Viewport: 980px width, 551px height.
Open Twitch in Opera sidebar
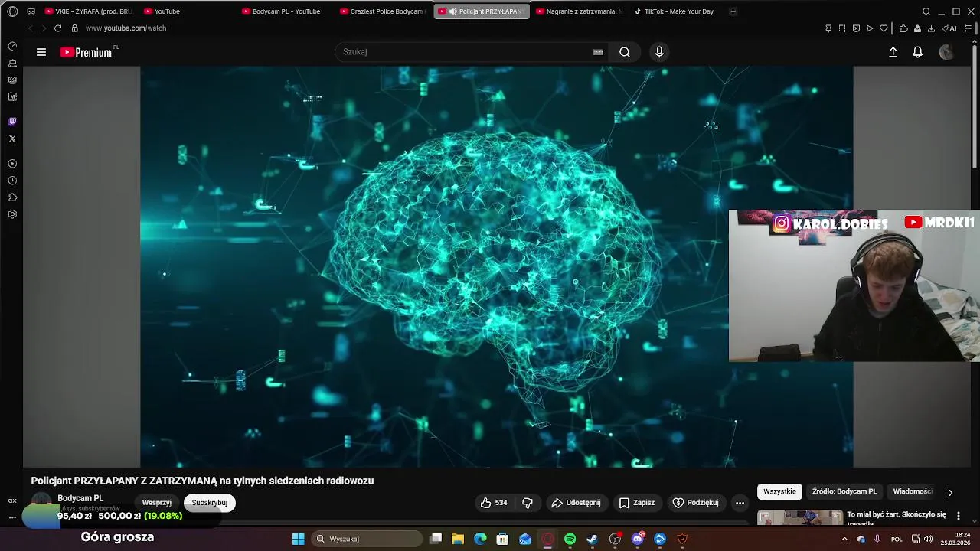tap(12, 122)
